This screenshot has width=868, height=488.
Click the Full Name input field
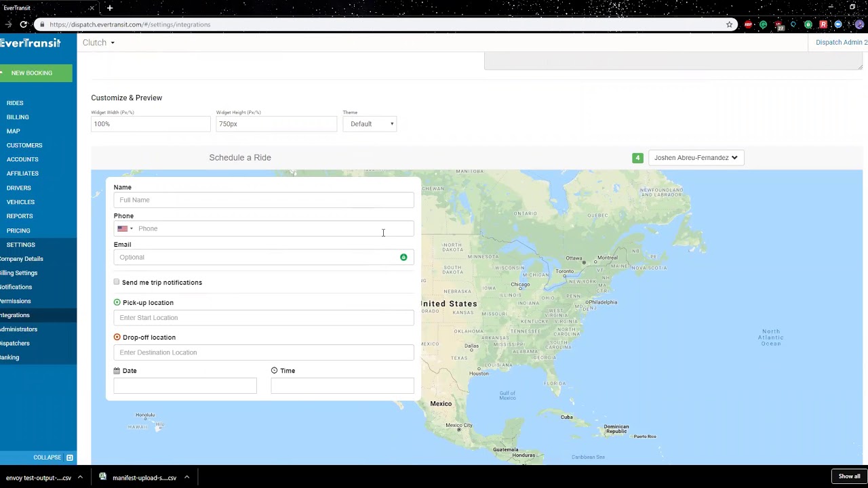point(264,200)
